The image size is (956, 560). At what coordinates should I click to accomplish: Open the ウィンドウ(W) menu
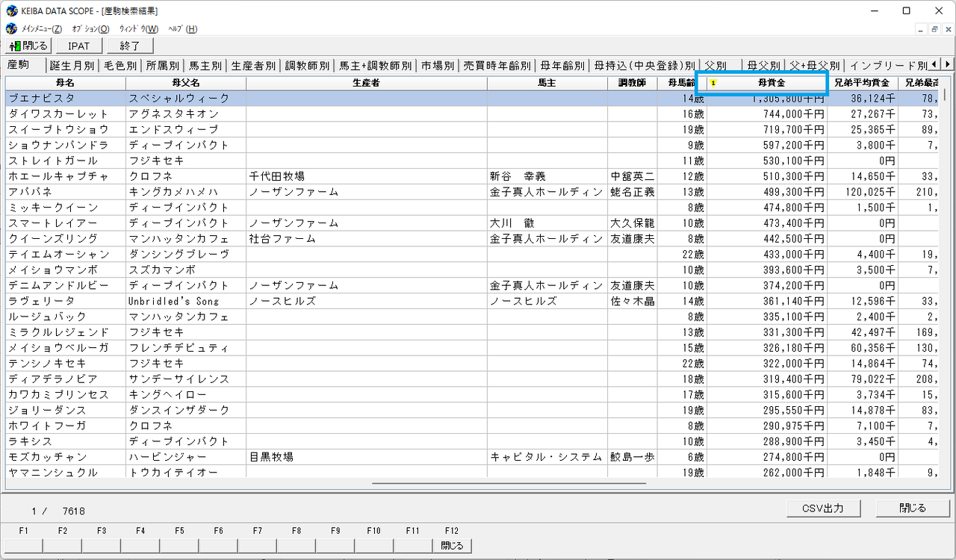click(139, 29)
